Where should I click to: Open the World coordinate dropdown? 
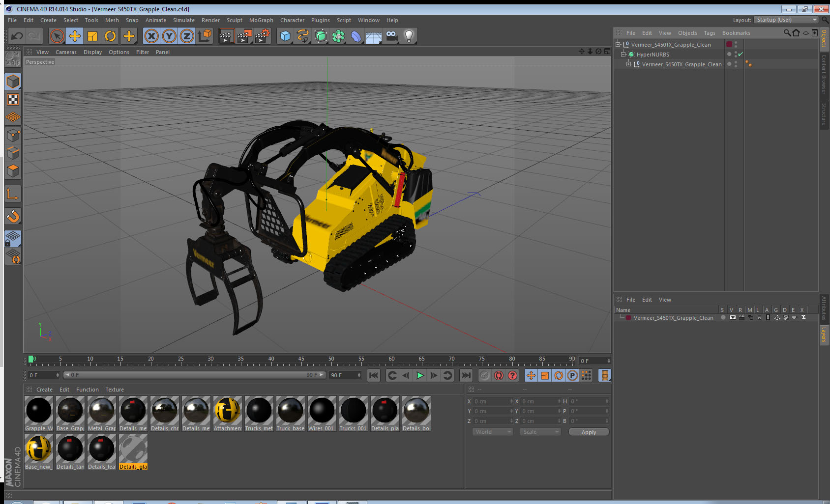click(x=493, y=432)
